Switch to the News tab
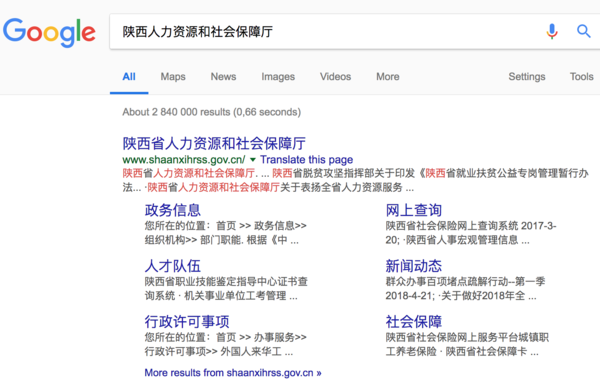The width and height of the screenshot is (600, 388). pyautogui.click(x=223, y=77)
